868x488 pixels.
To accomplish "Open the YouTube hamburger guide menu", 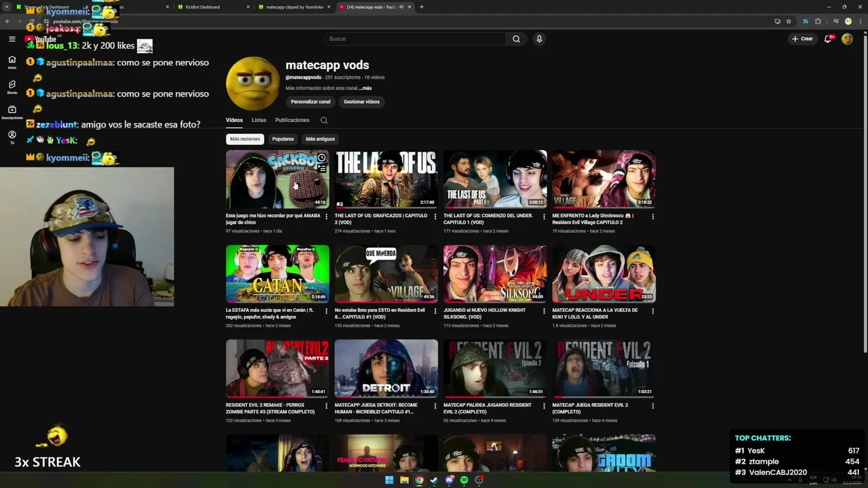I will 12,39.
